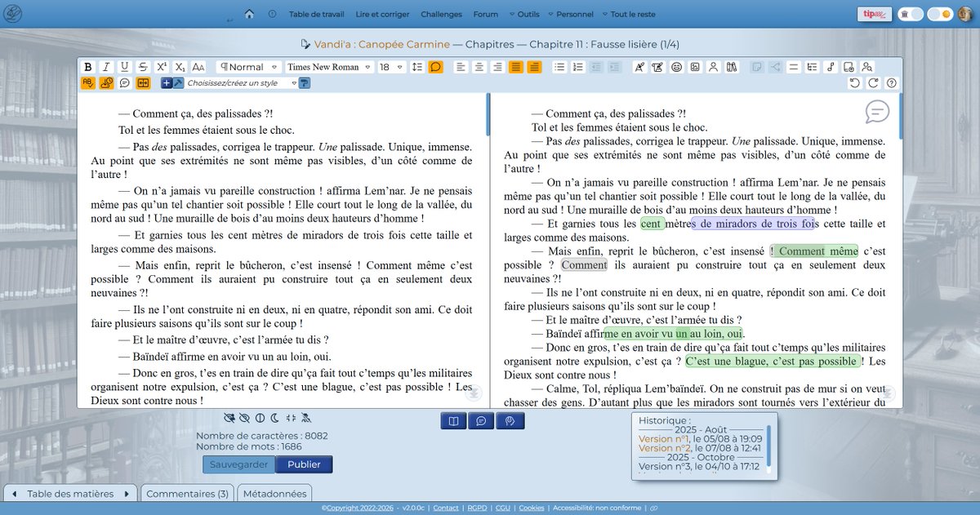Screen dimensions: 980x515
Task: Toggle the crescent moon night mode icon
Action: tap(274, 418)
